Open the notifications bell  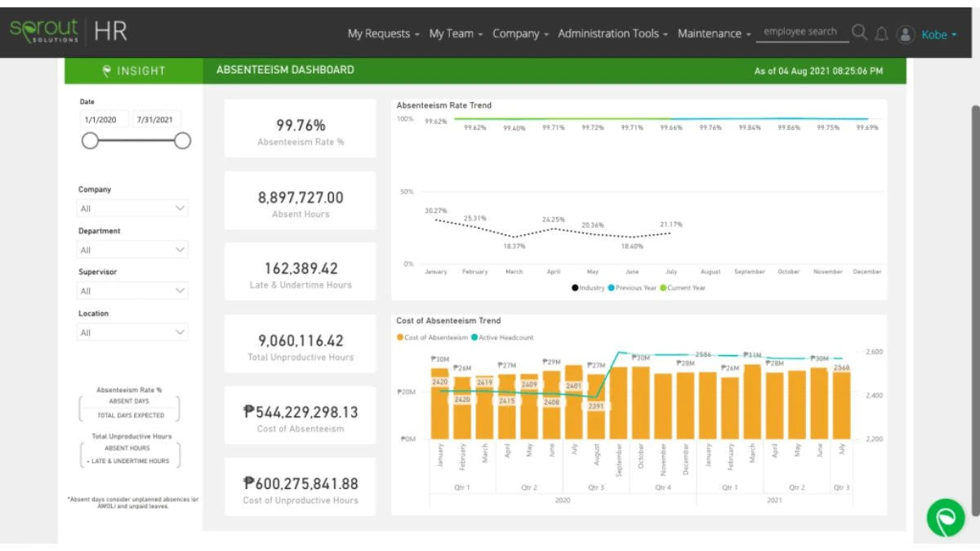(x=881, y=33)
